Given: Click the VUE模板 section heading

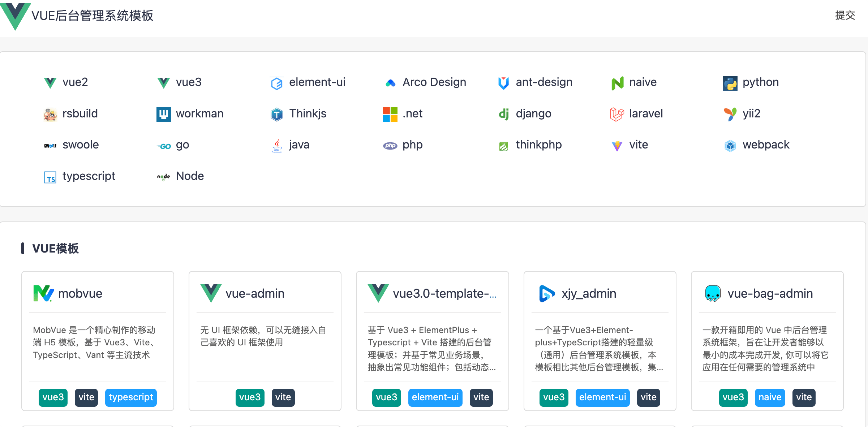Looking at the screenshot, I should click(55, 249).
